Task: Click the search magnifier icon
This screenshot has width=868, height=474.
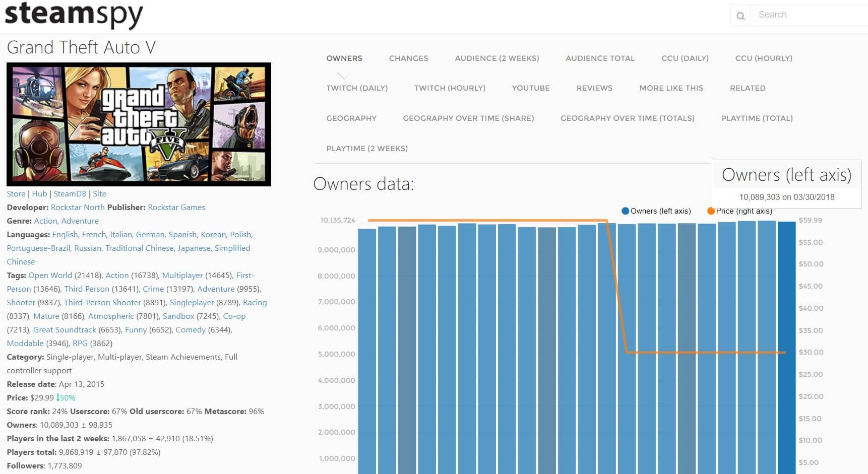Action: (740, 16)
